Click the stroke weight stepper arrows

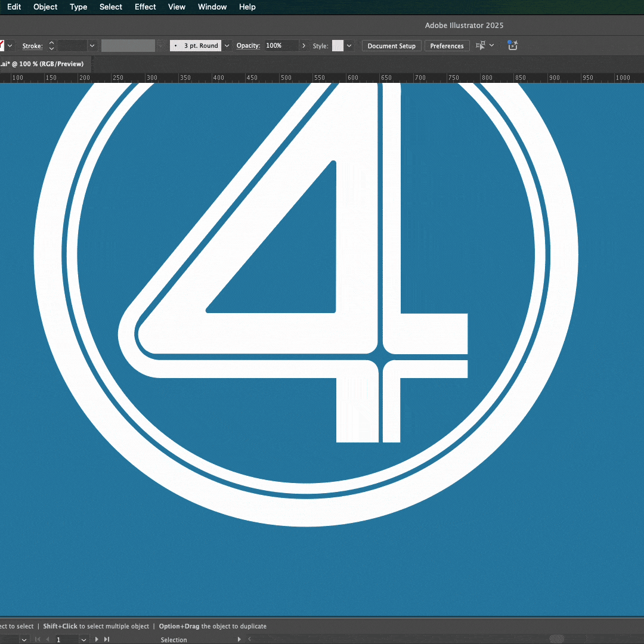point(51,45)
